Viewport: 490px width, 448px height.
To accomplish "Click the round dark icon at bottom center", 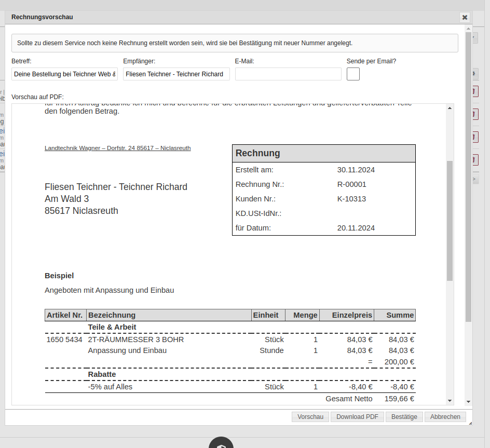I will coord(221,444).
